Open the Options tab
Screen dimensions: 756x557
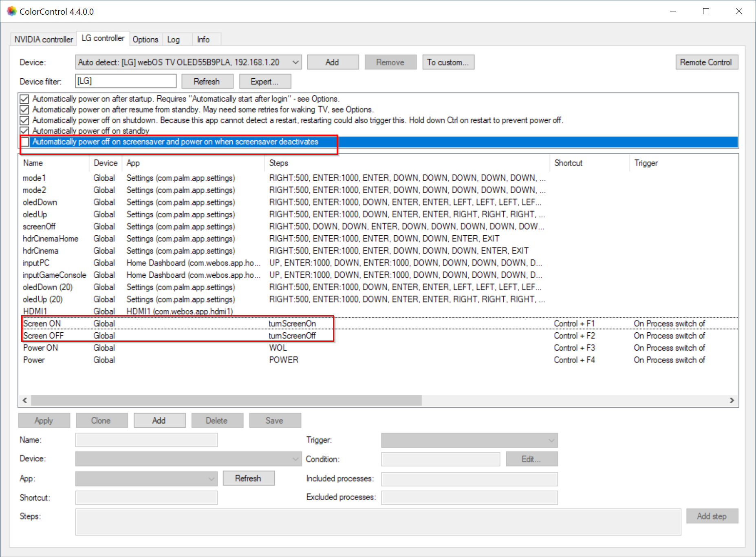pos(145,39)
